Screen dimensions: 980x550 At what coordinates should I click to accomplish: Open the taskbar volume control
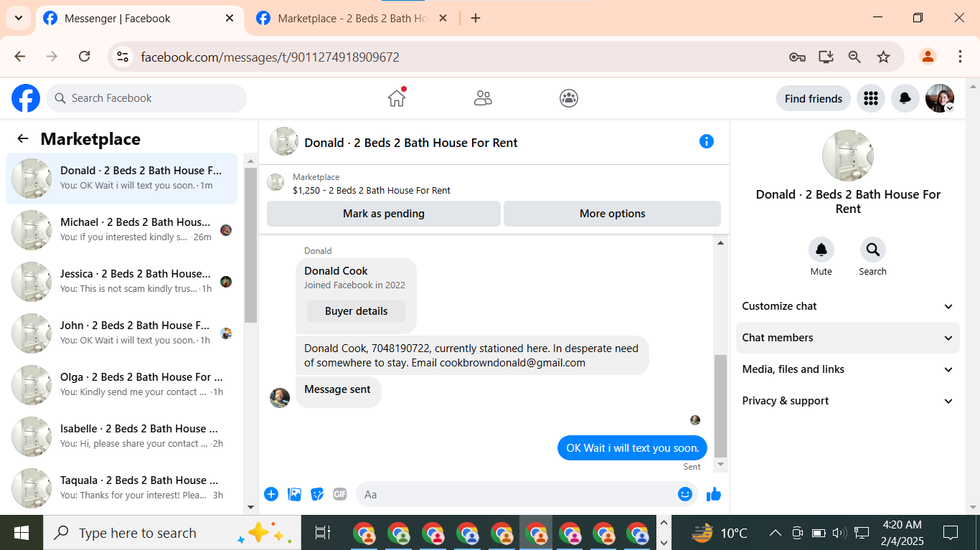839,533
